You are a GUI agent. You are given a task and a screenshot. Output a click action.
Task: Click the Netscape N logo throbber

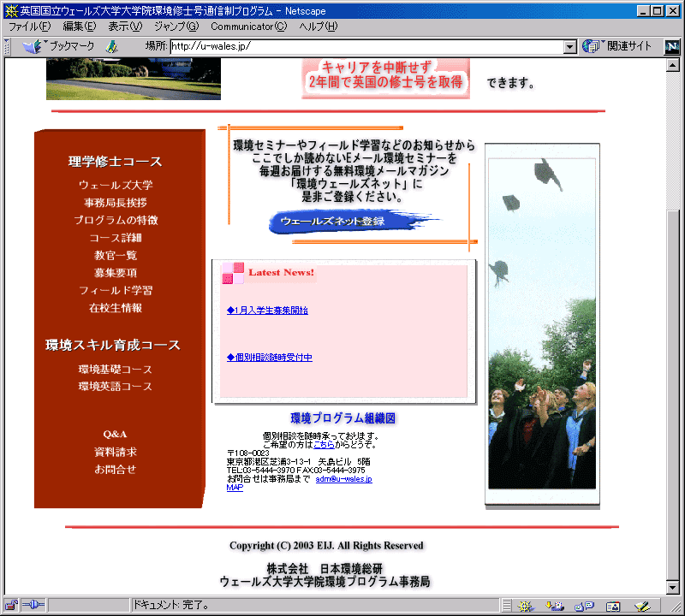click(x=672, y=46)
